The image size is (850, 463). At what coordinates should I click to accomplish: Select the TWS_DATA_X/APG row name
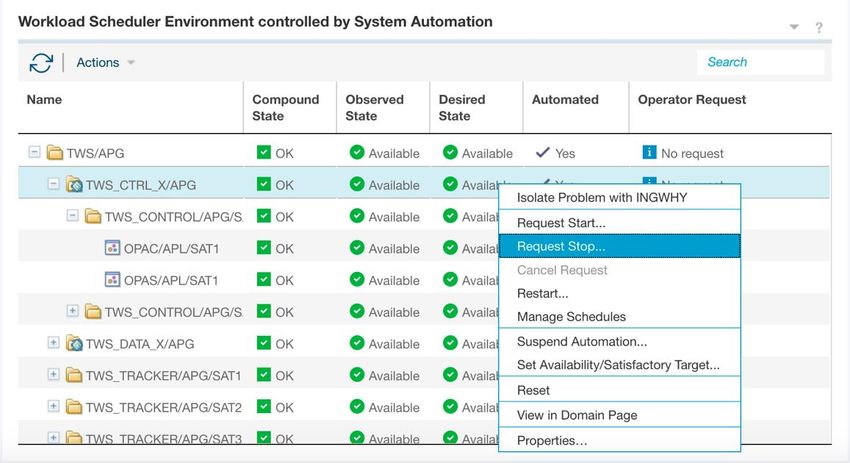click(140, 344)
